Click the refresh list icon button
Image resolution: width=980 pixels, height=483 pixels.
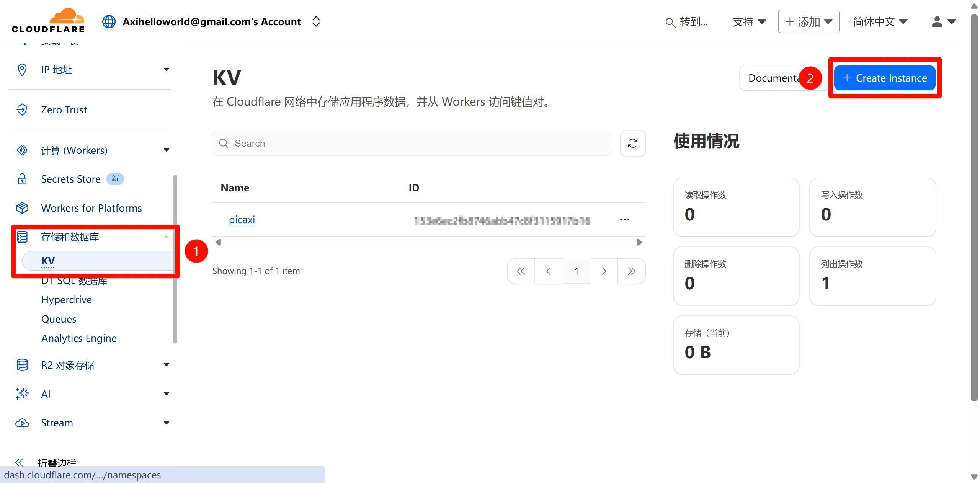click(633, 143)
